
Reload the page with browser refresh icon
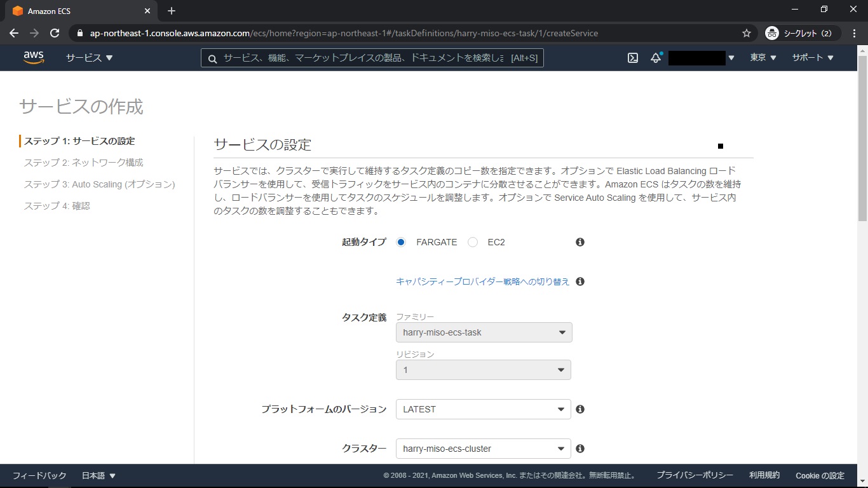[55, 33]
